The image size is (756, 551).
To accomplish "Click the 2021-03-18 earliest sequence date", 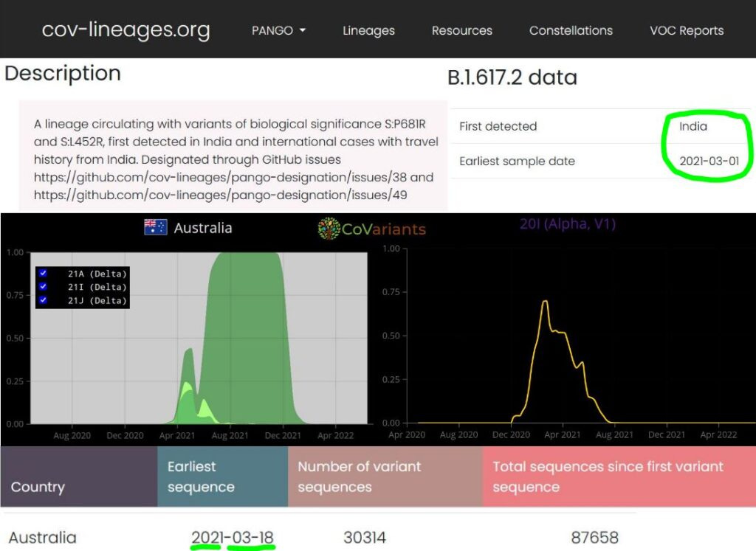I will (233, 537).
